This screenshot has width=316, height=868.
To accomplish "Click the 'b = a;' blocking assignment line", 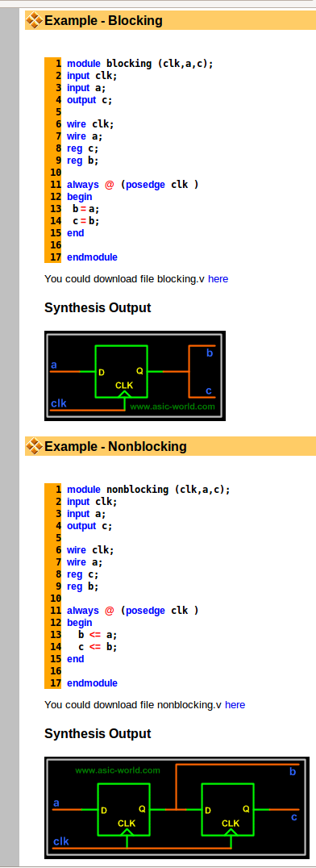I will pyautogui.click(x=85, y=209).
